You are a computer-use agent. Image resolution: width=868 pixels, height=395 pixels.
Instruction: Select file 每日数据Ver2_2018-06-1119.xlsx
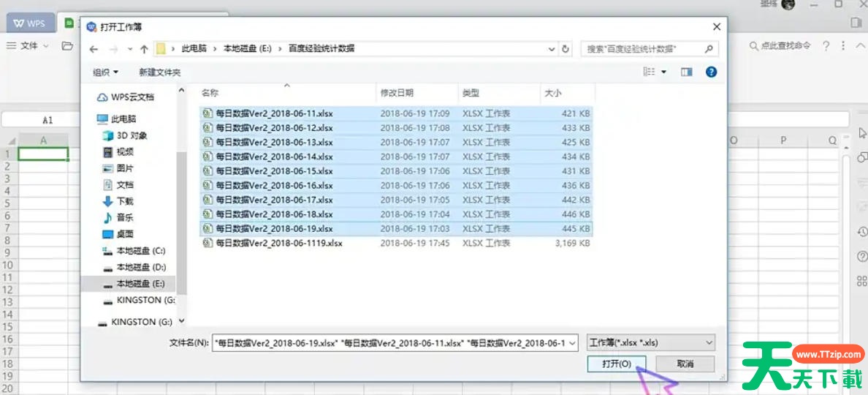396,243
